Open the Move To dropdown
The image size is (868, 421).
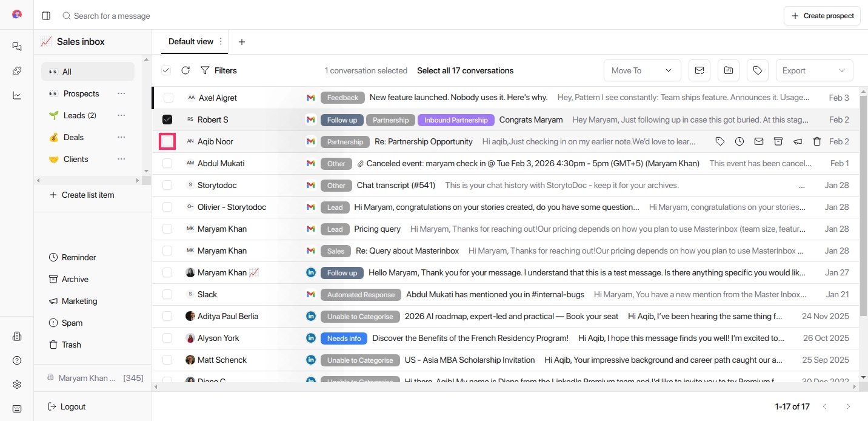click(x=642, y=70)
